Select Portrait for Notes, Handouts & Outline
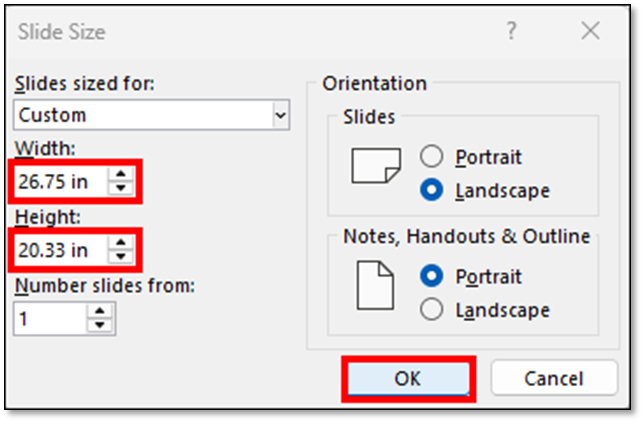 [433, 276]
